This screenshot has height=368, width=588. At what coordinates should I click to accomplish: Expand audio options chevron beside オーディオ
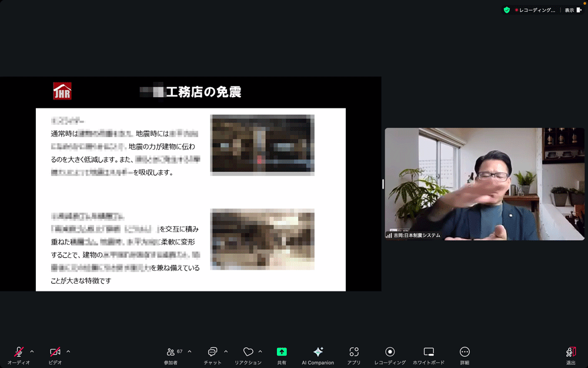click(32, 352)
